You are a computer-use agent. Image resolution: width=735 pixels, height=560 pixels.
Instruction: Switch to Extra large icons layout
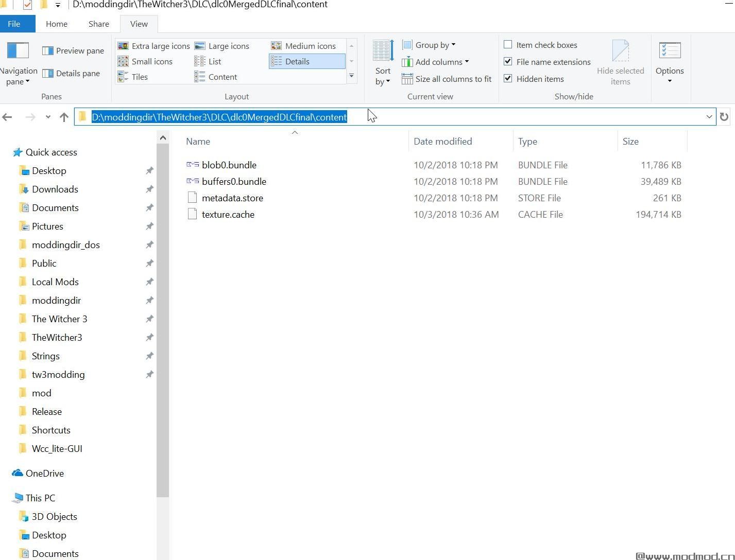point(154,46)
